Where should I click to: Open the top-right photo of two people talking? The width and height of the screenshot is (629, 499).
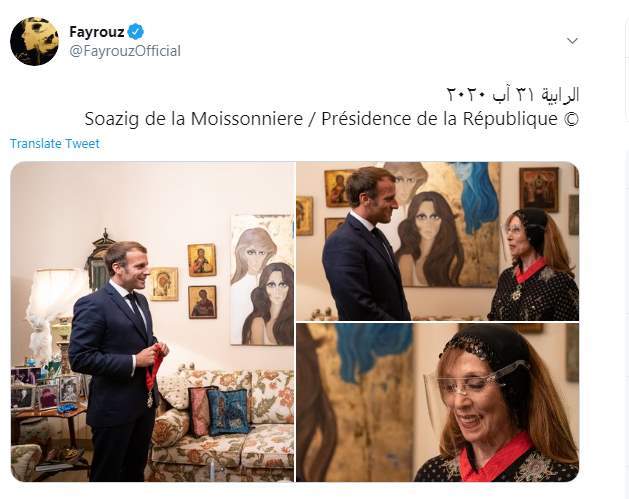tap(438, 241)
